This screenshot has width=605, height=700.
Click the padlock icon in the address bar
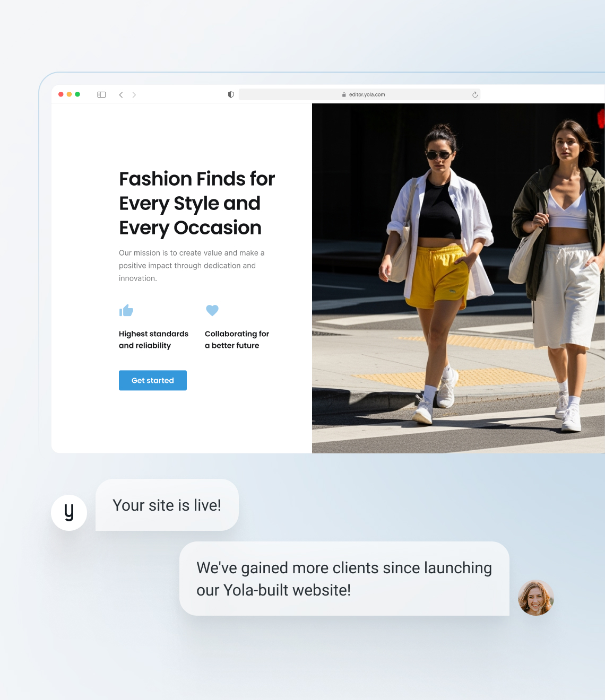coord(343,94)
